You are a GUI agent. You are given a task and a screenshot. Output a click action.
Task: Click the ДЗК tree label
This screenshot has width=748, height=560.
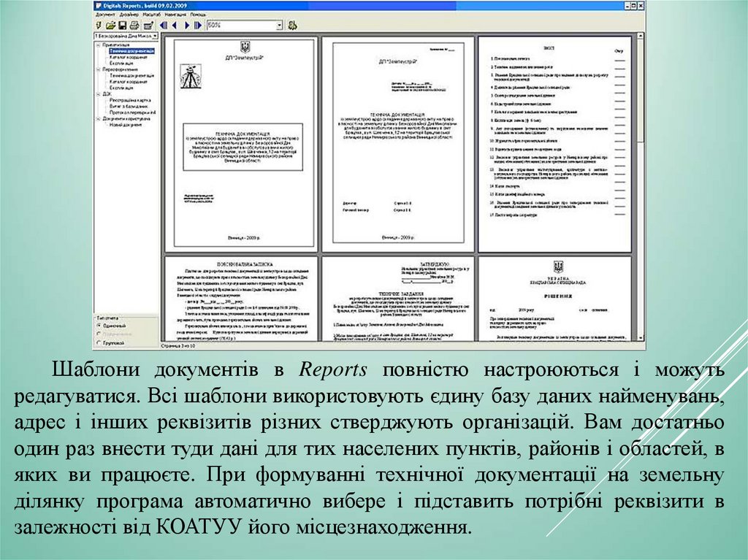coord(107,94)
